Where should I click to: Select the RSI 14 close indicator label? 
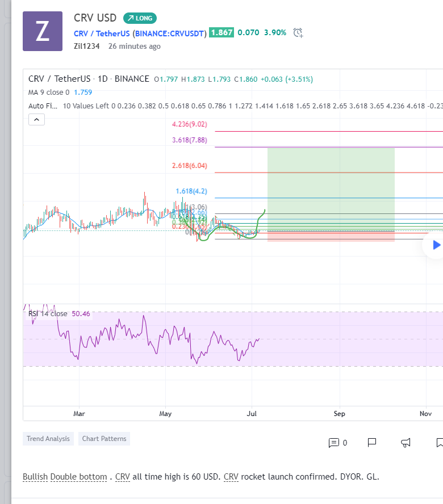(48, 313)
